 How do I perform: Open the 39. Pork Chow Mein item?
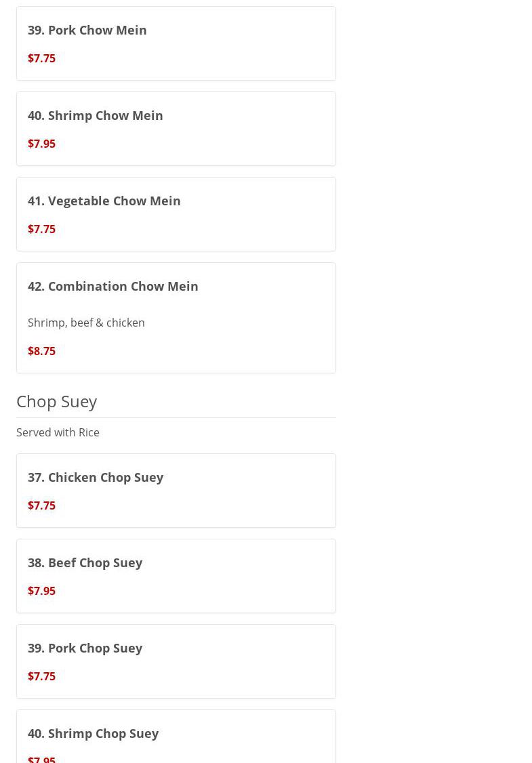(x=87, y=30)
